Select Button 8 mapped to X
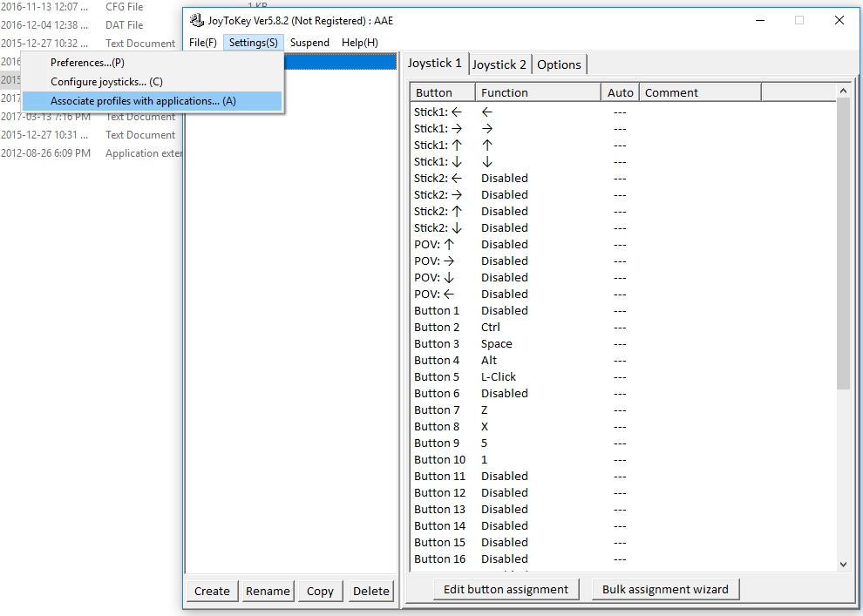Viewport: 863px width, 616px height. 623,426
